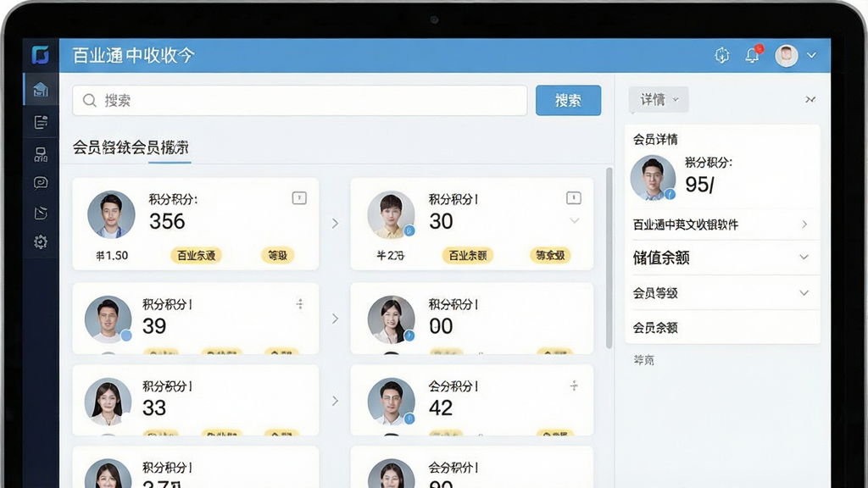
Task: Select member avatar on card 30
Action: click(392, 214)
